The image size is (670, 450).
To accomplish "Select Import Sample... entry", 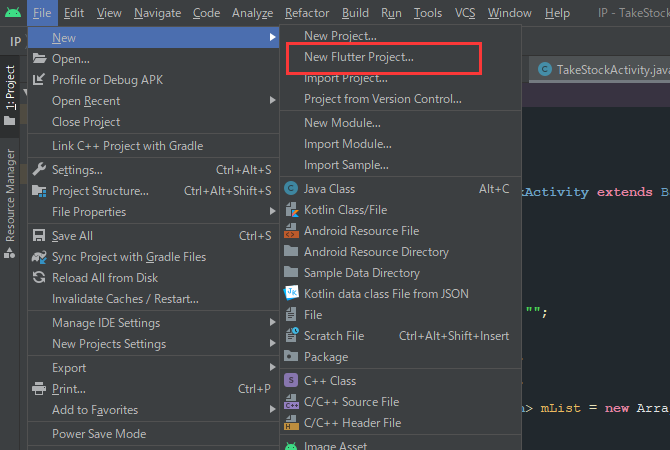I will pyautogui.click(x=401, y=165).
